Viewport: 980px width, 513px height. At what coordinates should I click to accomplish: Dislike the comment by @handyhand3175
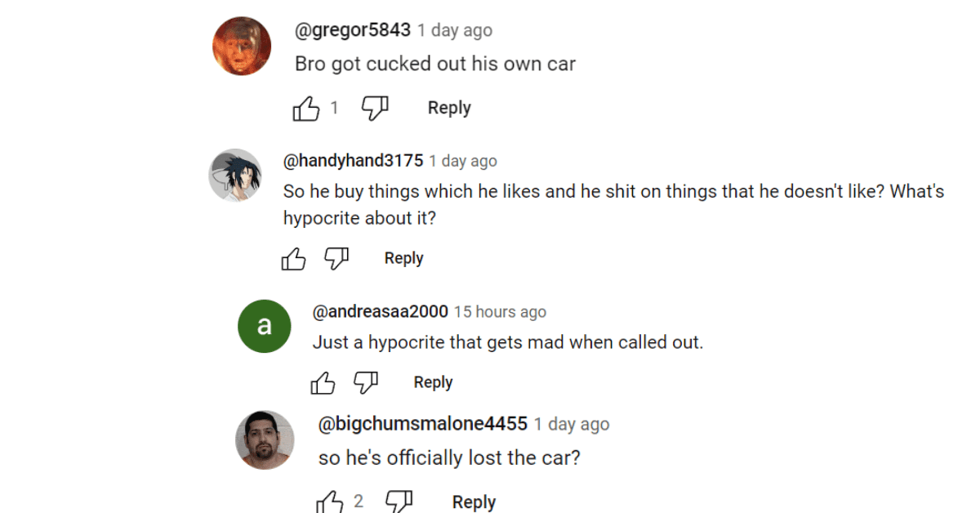336,259
